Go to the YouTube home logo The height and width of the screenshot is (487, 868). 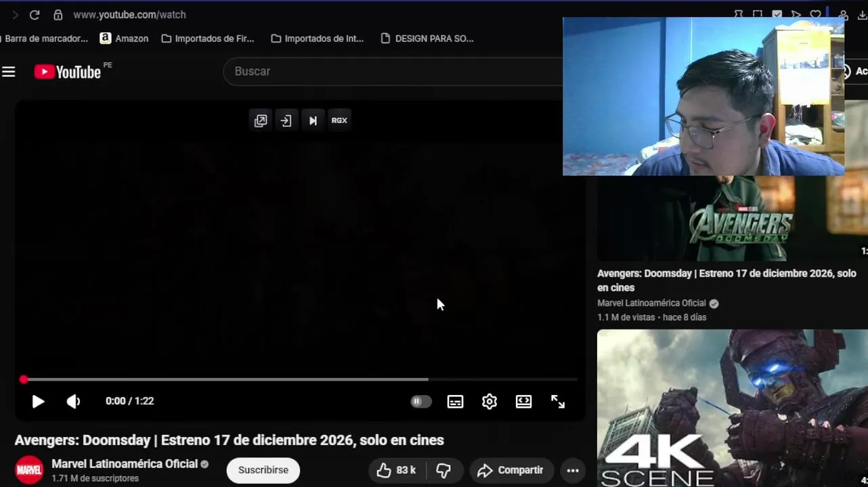click(x=68, y=72)
